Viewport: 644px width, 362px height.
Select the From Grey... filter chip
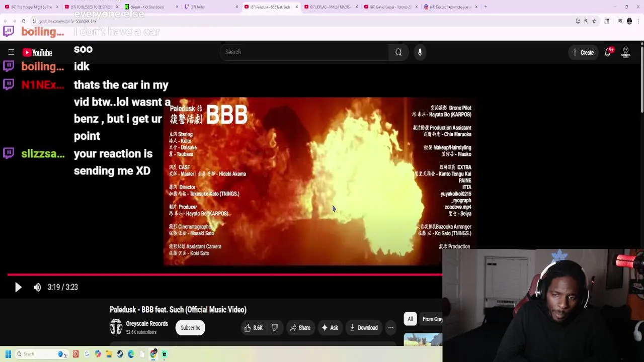point(432,319)
